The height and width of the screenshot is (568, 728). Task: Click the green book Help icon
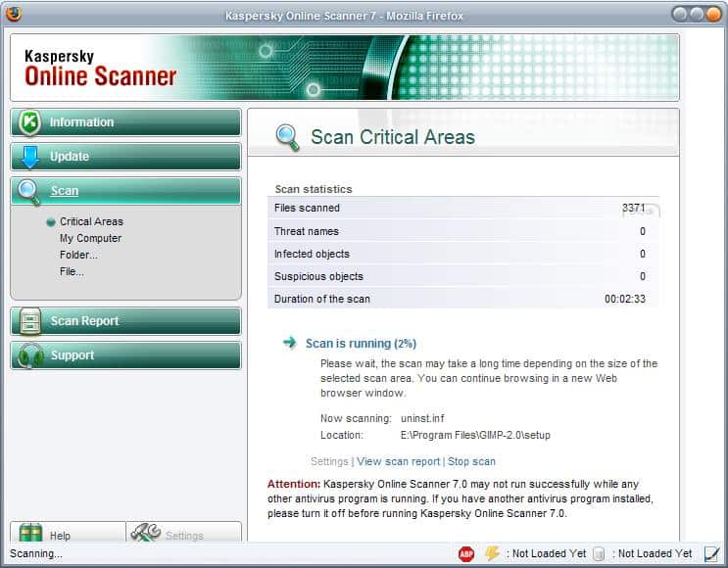tap(30, 533)
